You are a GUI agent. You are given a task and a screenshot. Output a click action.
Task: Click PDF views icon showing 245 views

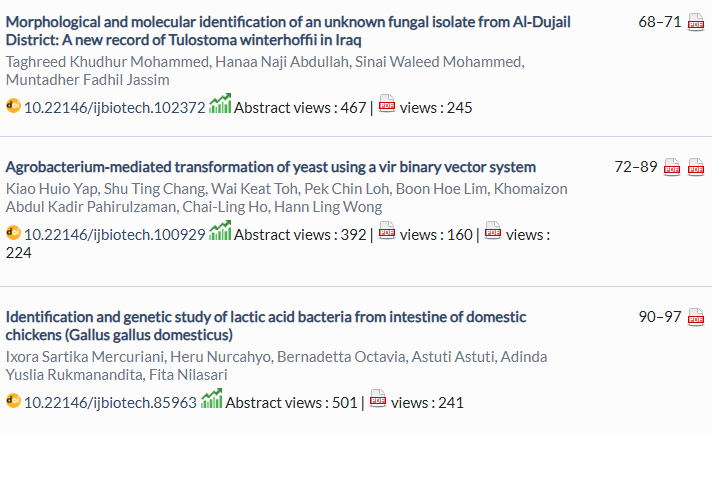[x=386, y=103]
